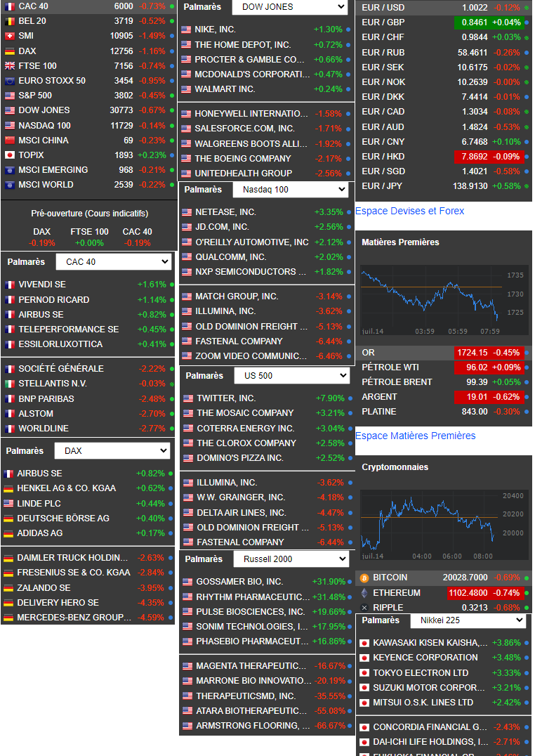The width and height of the screenshot is (535, 756).
Task: Select TOKYO ELECTRON LTD row
Action: coord(444,673)
